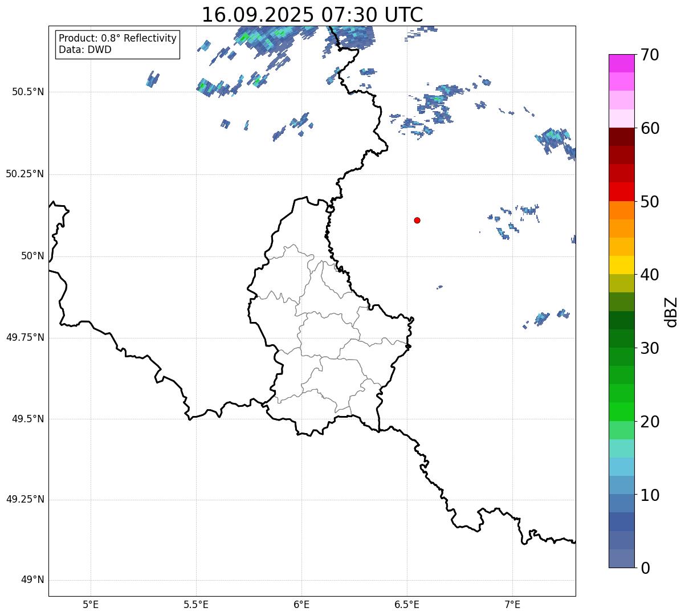Click the "49.75°N" latitude label

[x=25, y=337]
